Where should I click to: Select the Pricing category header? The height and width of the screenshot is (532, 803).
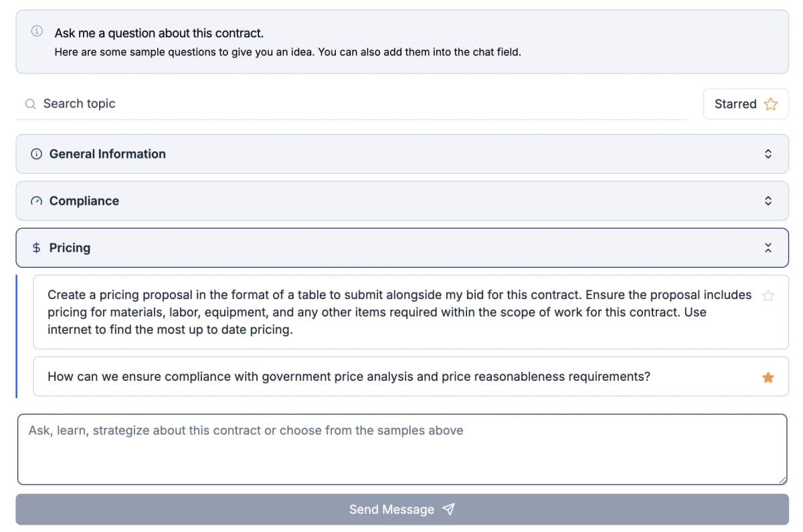pyautogui.click(x=401, y=248)
